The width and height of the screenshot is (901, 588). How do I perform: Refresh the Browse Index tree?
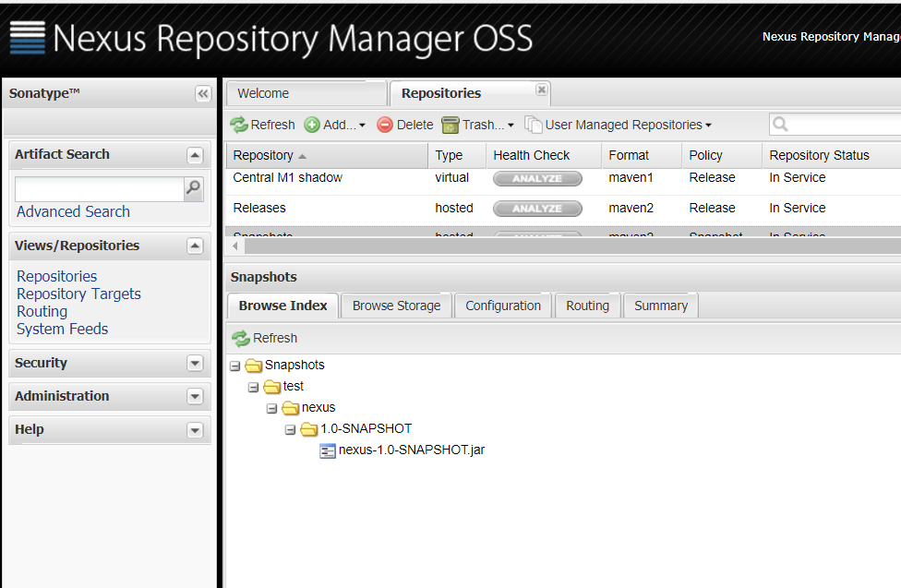265,338
